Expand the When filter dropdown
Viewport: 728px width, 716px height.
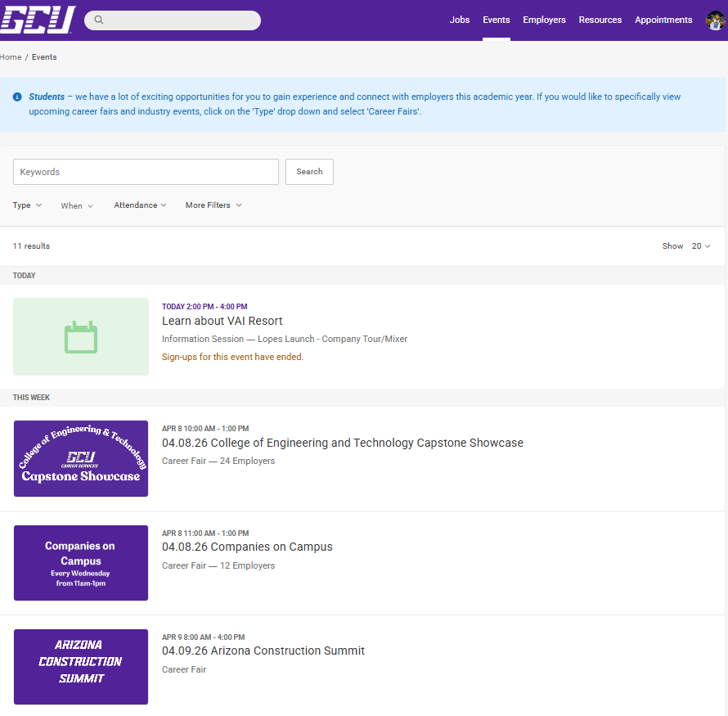tap(77, 206)
